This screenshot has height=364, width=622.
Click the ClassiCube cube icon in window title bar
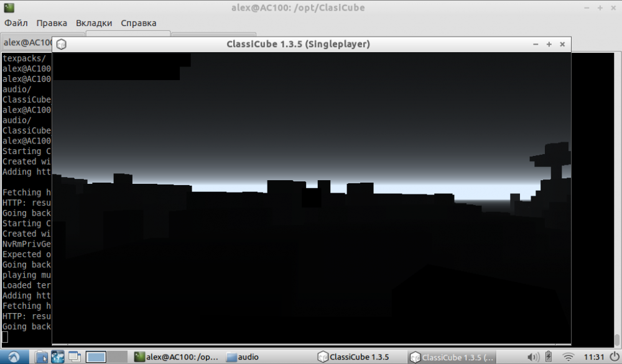[61, 44]
